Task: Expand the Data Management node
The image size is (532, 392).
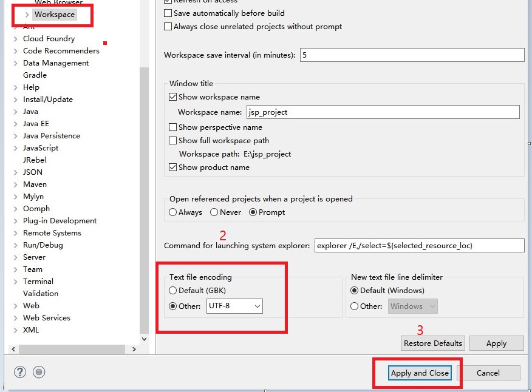Action: tap(16, 63)
